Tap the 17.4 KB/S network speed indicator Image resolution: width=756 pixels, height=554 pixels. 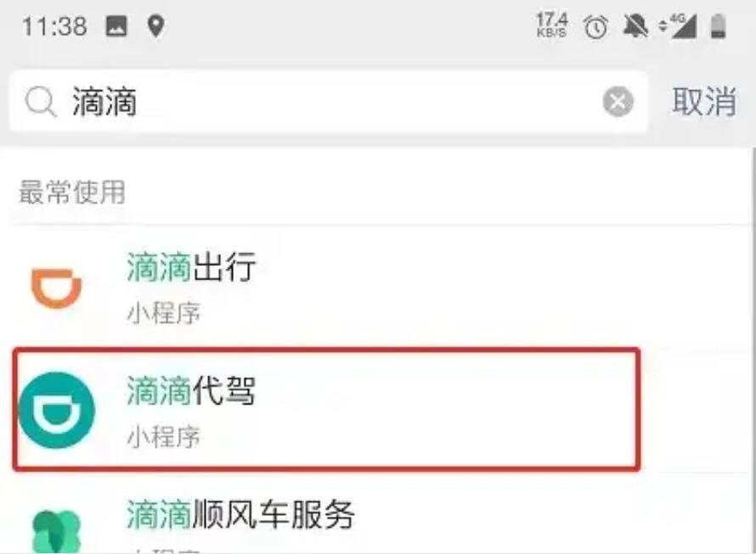click(552, 25)
